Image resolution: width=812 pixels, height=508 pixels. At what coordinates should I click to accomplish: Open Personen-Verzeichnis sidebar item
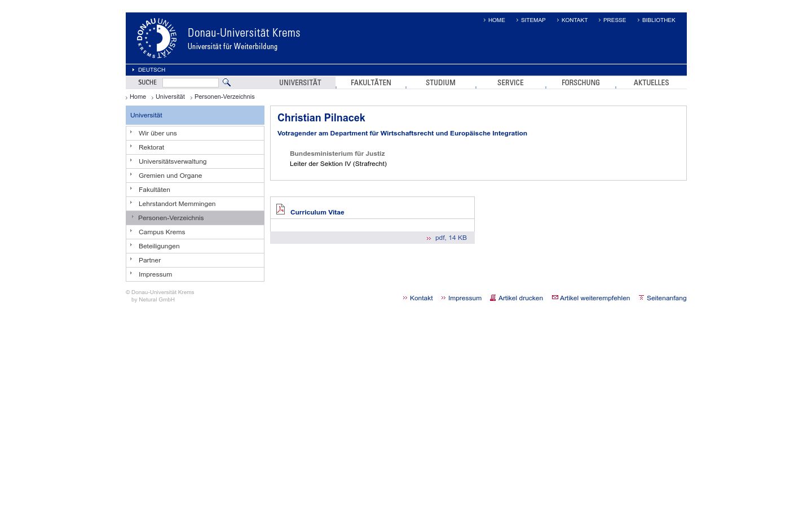195,218
